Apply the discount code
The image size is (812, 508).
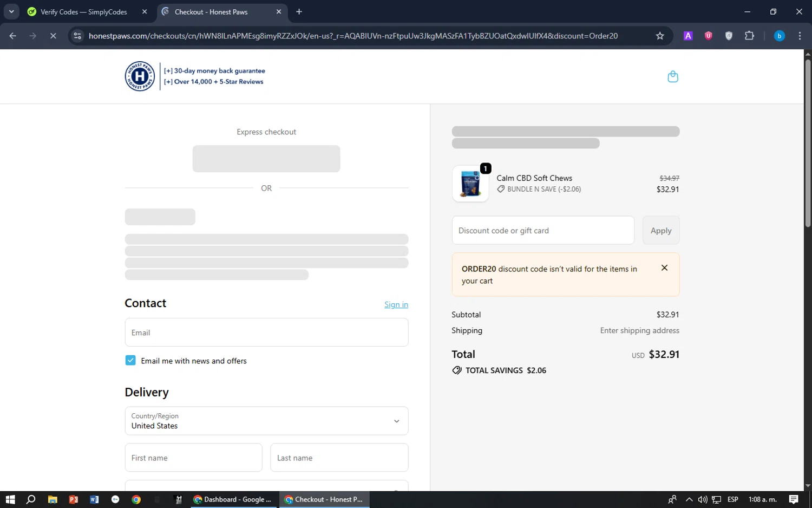(x=661, y=230)
